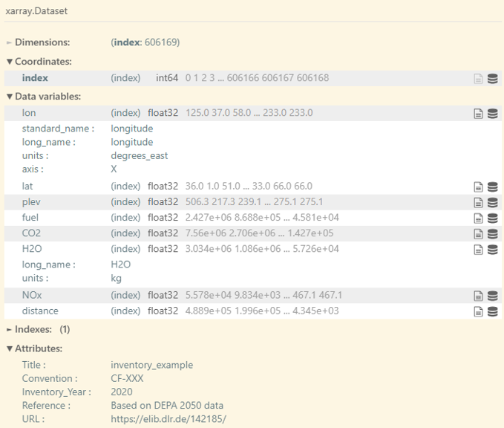The image size is (504, 428).
Task: Click the xarray.Dataset header title
Action: click(x=37, y=12)
